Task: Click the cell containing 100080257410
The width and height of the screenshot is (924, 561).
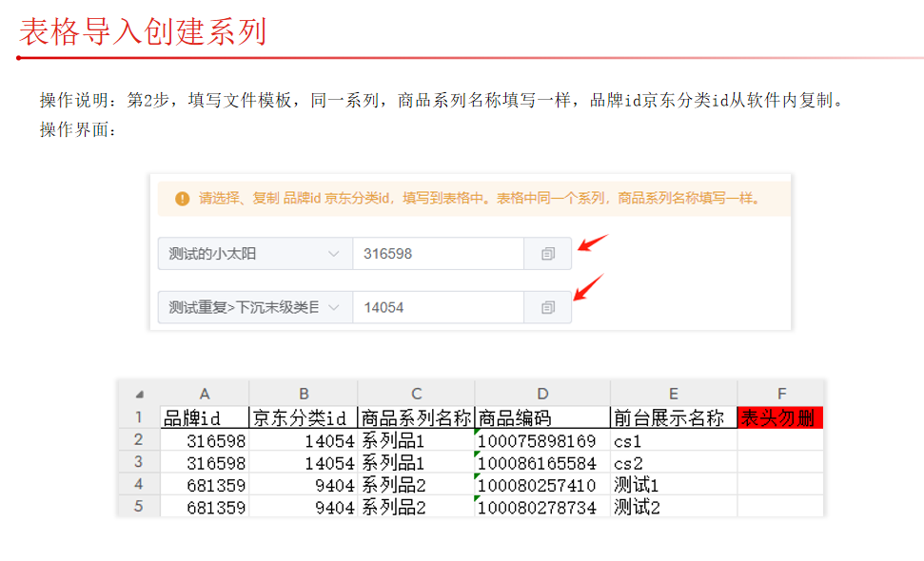Action: tap(542, 485)
